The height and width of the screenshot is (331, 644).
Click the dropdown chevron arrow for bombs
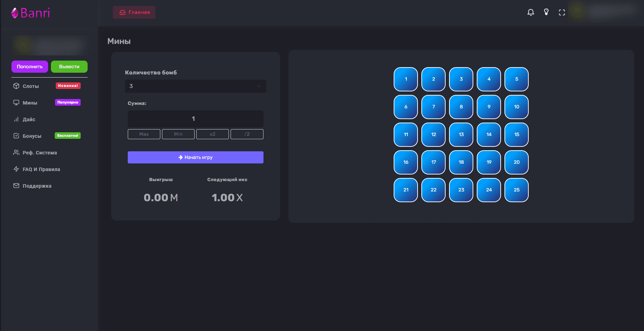pos(259,86)
